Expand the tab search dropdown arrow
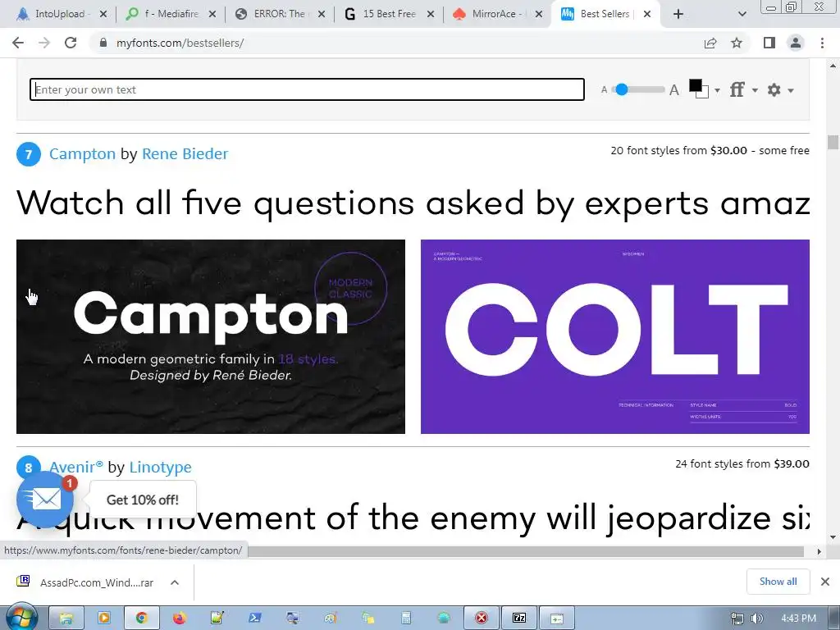The height and width of the screenshot is (630, 840). point(742,14)
